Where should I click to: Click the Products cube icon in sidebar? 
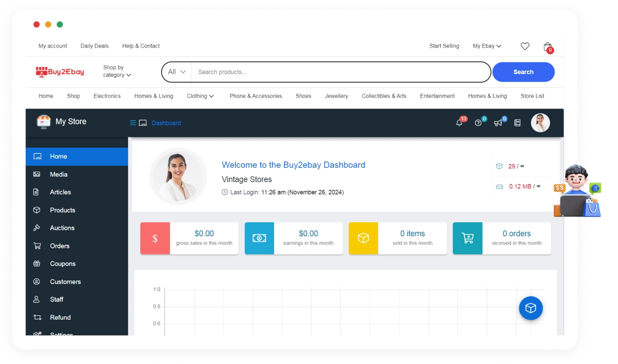pos(37,210)
